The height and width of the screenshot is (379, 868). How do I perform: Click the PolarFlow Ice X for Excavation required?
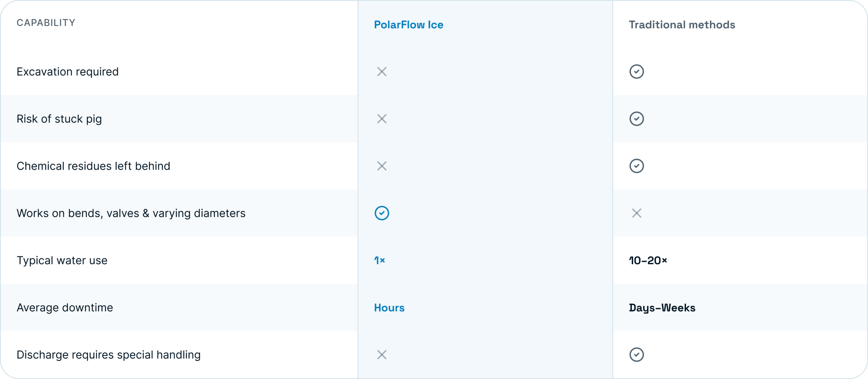click(x=382, y=72)
